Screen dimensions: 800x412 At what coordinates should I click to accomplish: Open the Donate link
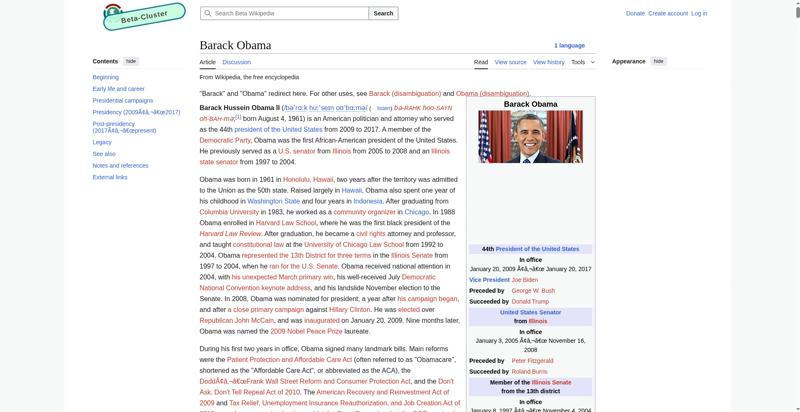click(635, 13)
